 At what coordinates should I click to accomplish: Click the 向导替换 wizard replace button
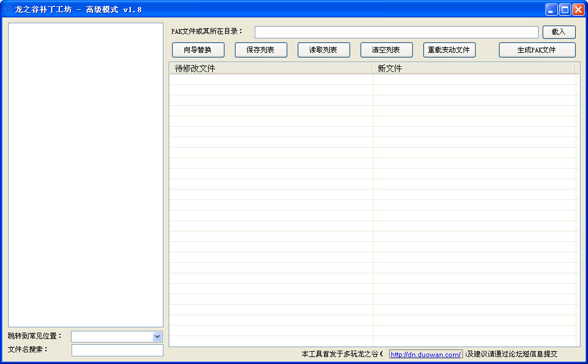tap(197, 50)
